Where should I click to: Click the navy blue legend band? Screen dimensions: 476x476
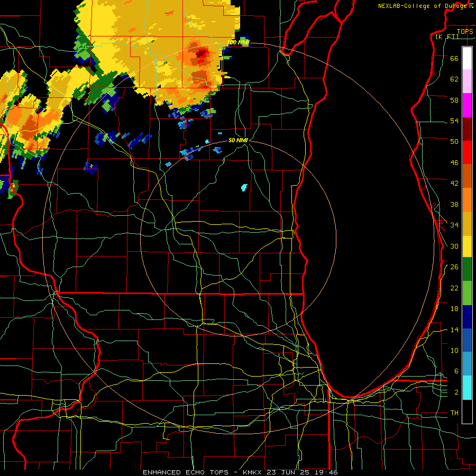click(467, 317)
